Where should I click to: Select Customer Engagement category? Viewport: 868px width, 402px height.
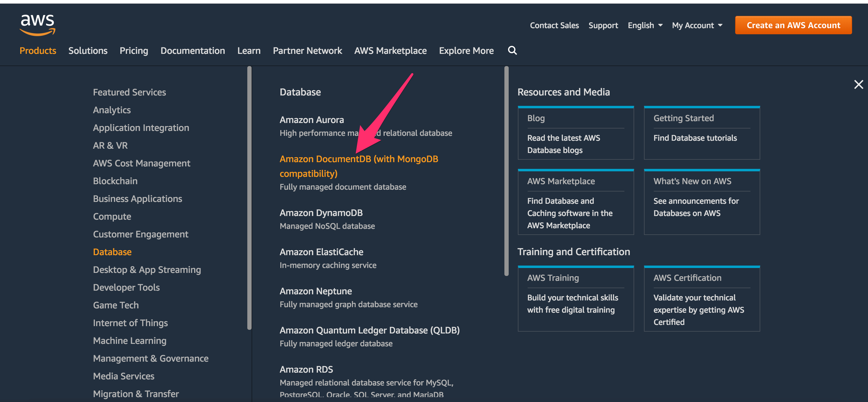(x=140, y=234)
